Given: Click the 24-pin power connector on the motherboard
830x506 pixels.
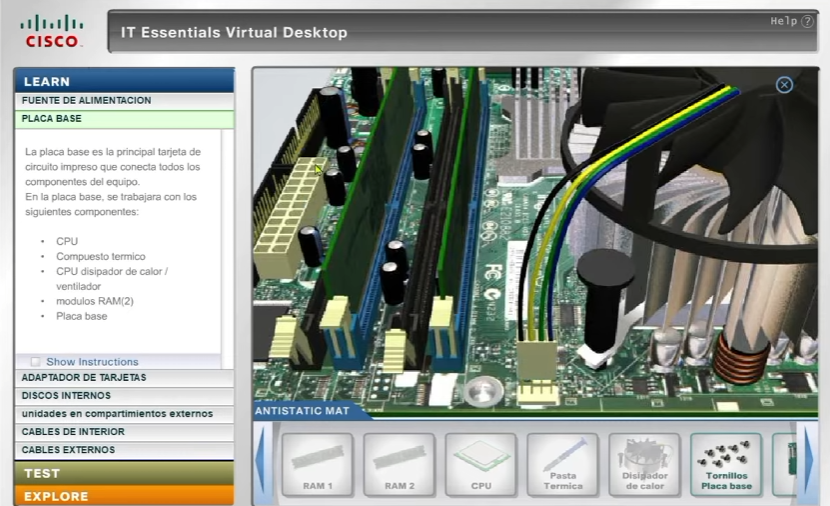Looking at the screenshot, I should coord(290,217).
